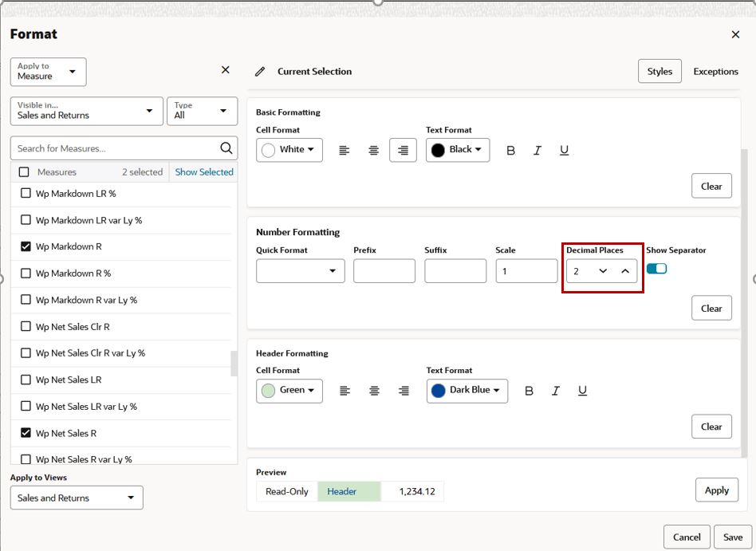
Task: Apply bold in Basic Formatting text format
Action: point(510,151)
